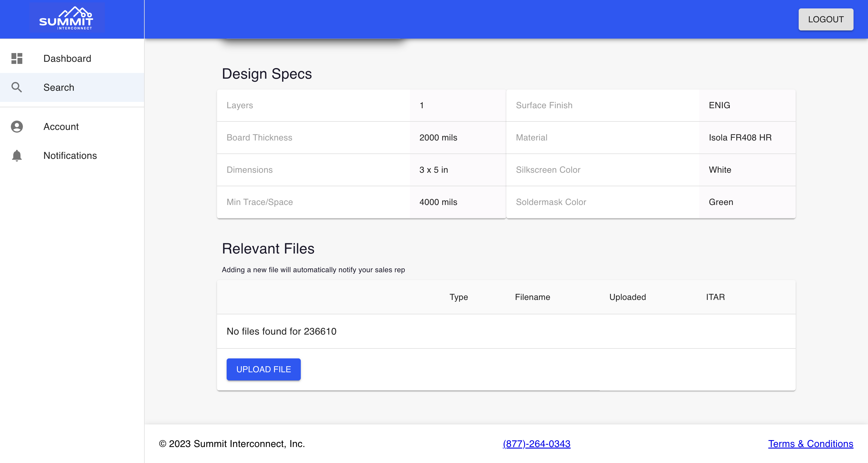Click the UPLOAD FILE button
Image resolution: width=868 pixels, height=463 pixels.
[263, 369]
